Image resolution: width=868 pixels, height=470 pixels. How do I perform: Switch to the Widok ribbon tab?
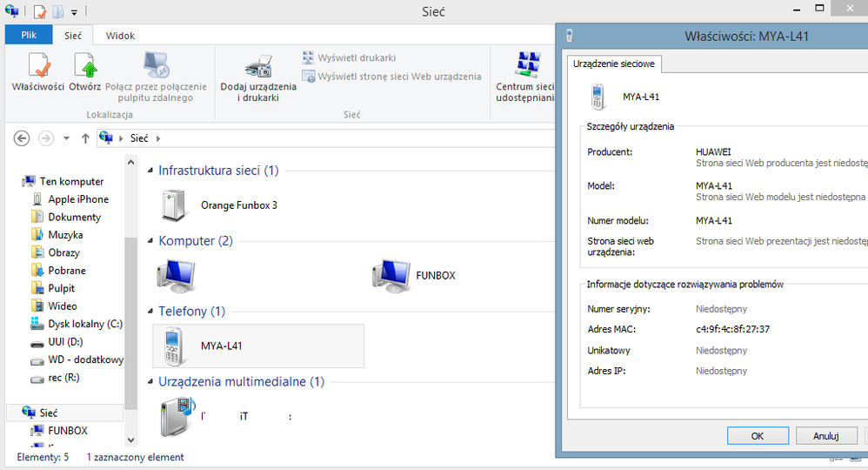(x=120, y=36)
